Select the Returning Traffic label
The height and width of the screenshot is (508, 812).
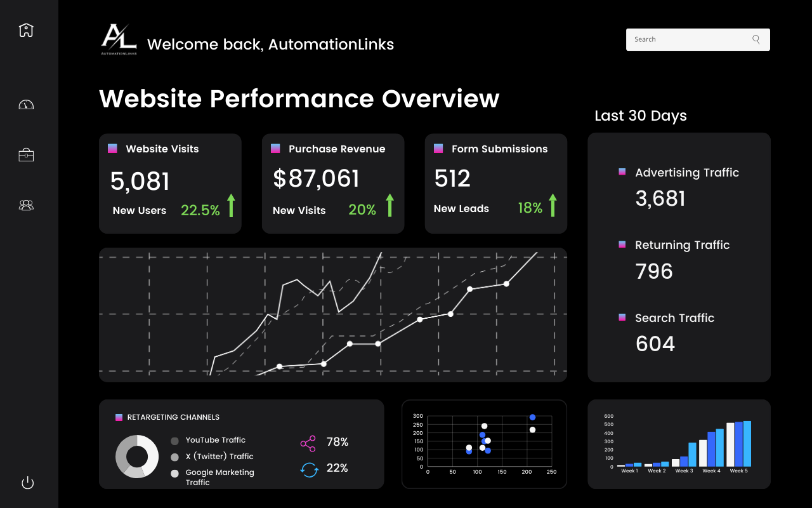[x=683, y=245]
